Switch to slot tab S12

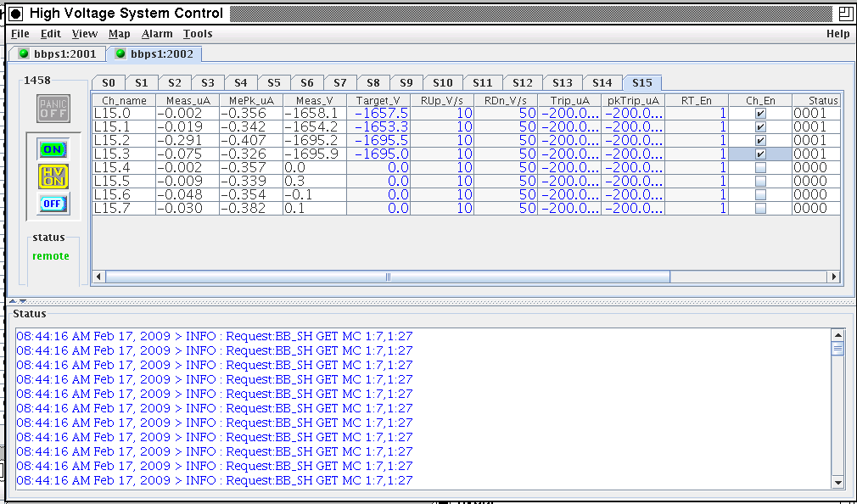[x=523, y=82]
